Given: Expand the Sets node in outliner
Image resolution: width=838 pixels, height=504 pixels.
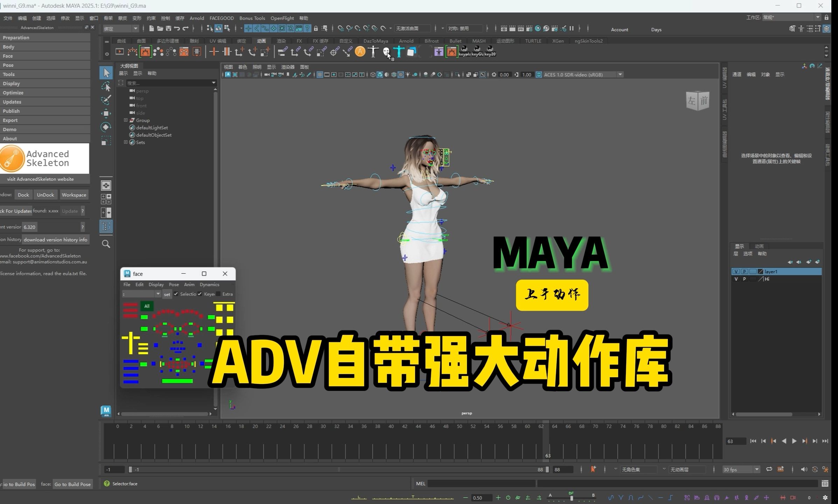Looking at the screenshot, I should point(126,142).
